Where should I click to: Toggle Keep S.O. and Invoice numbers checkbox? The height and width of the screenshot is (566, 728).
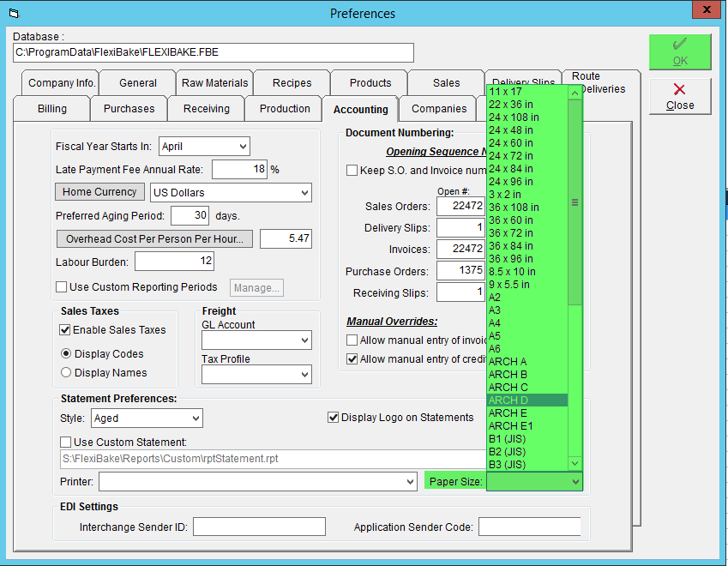click(x=352, y=171)
